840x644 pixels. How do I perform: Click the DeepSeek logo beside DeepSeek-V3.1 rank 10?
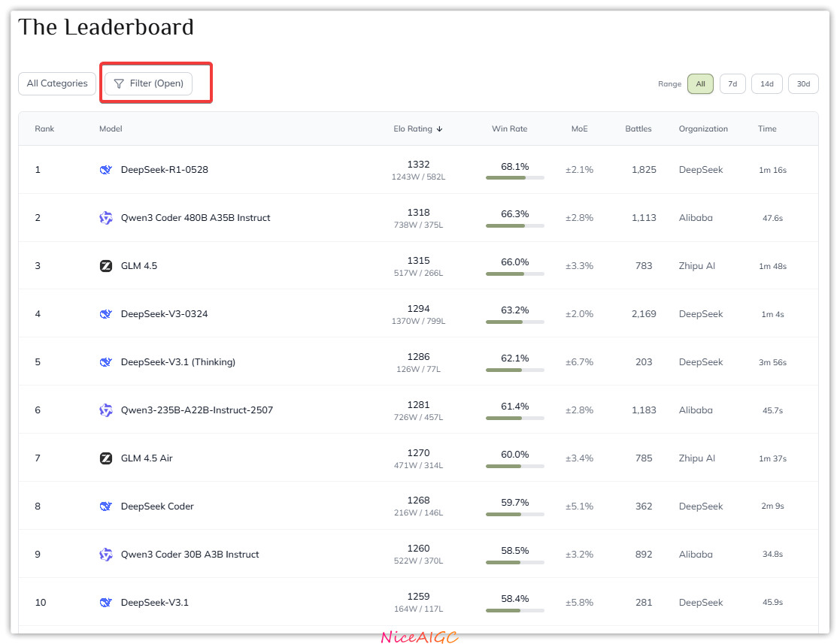point(106,603)
